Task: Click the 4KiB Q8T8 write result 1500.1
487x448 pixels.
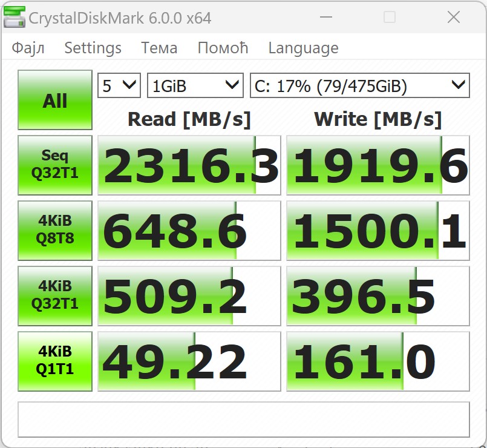Action: 378,231
